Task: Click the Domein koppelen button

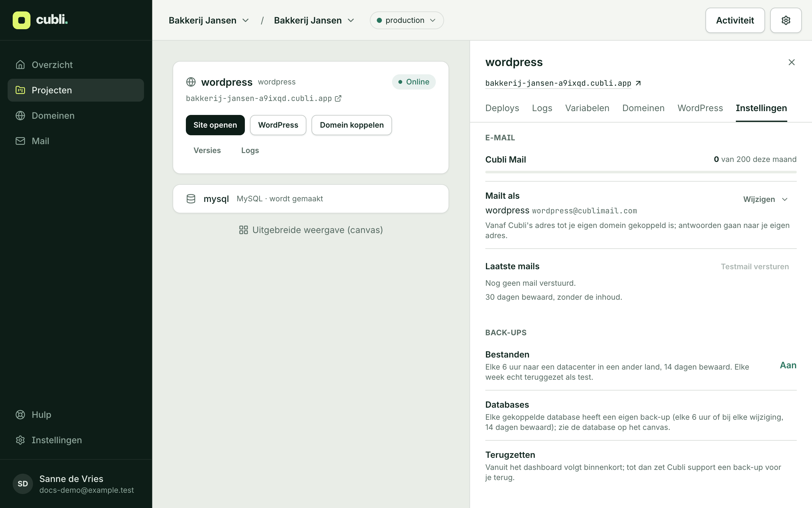Action: pos(352,125)
